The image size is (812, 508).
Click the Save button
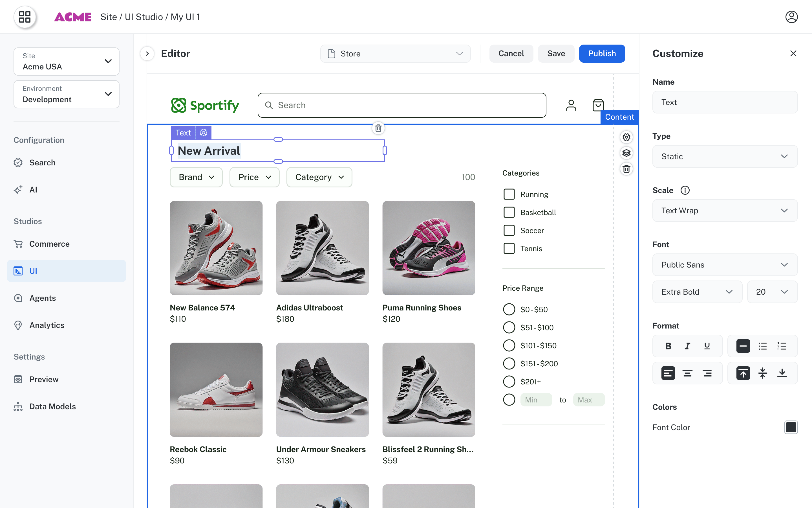[x=556, y=53]
